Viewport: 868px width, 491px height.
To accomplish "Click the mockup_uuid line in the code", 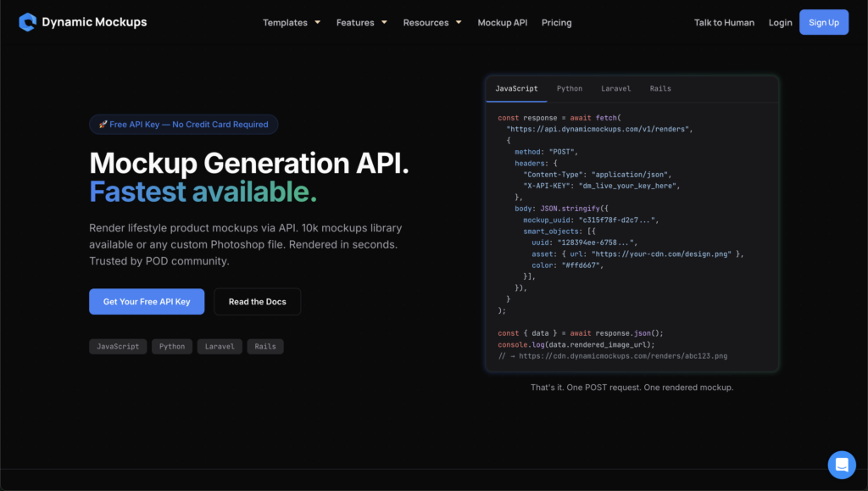I will 591,220.
